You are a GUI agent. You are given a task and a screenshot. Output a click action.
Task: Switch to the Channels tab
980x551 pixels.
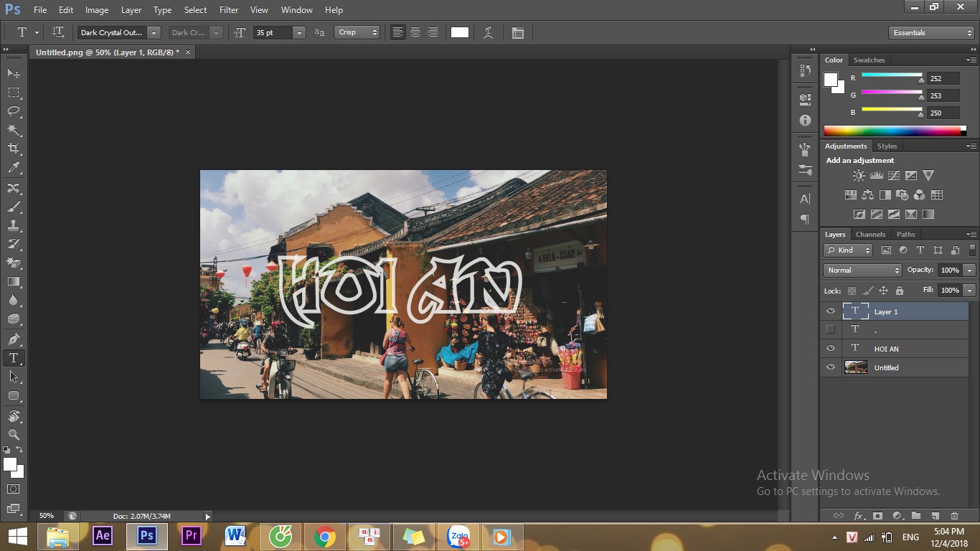tap(870, 234)
